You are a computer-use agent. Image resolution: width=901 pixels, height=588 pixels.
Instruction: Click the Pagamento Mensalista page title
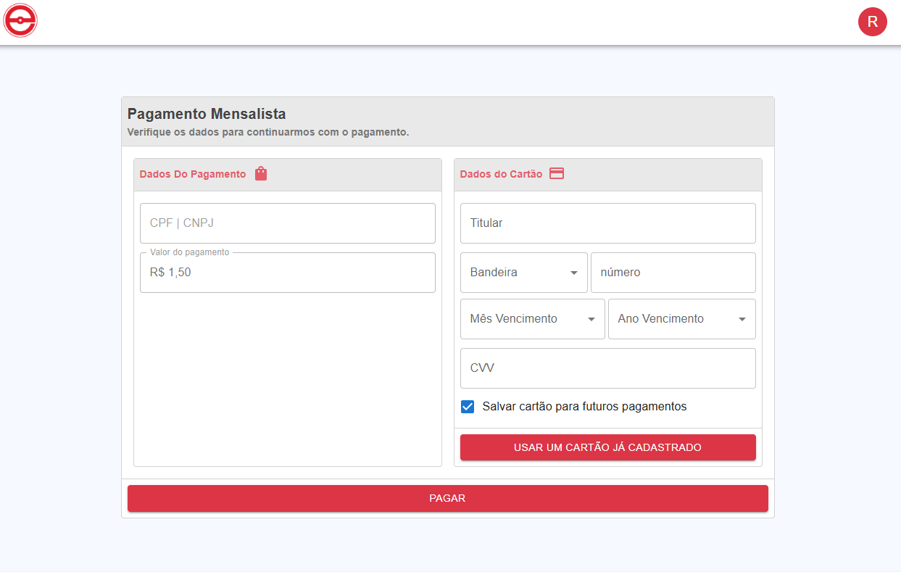coord(207,114)
